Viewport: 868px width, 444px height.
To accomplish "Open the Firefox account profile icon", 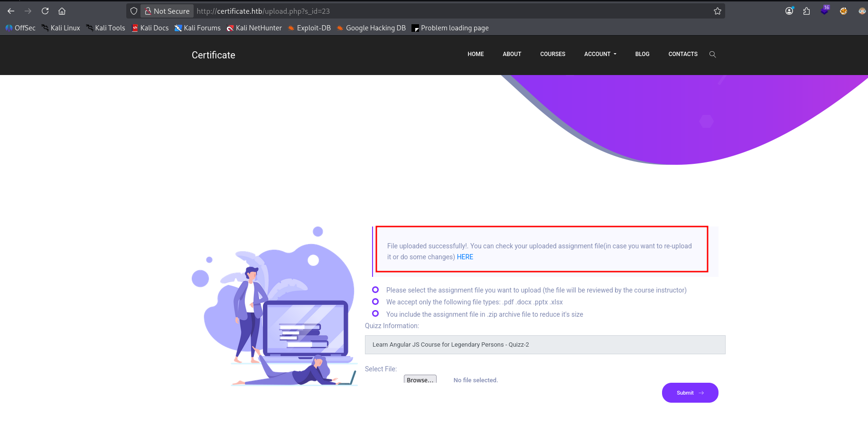I will click(x=789, y=11).
